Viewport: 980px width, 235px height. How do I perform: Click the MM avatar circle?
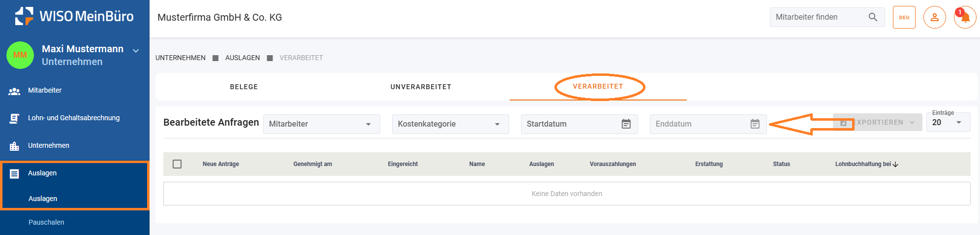pos(20,55)
